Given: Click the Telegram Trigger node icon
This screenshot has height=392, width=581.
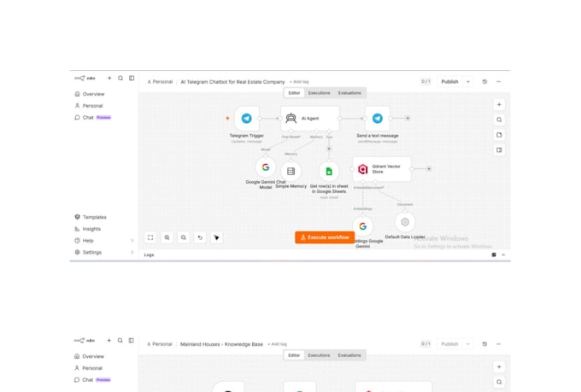Looking at the screenshot, I should [x=246, y=118].
